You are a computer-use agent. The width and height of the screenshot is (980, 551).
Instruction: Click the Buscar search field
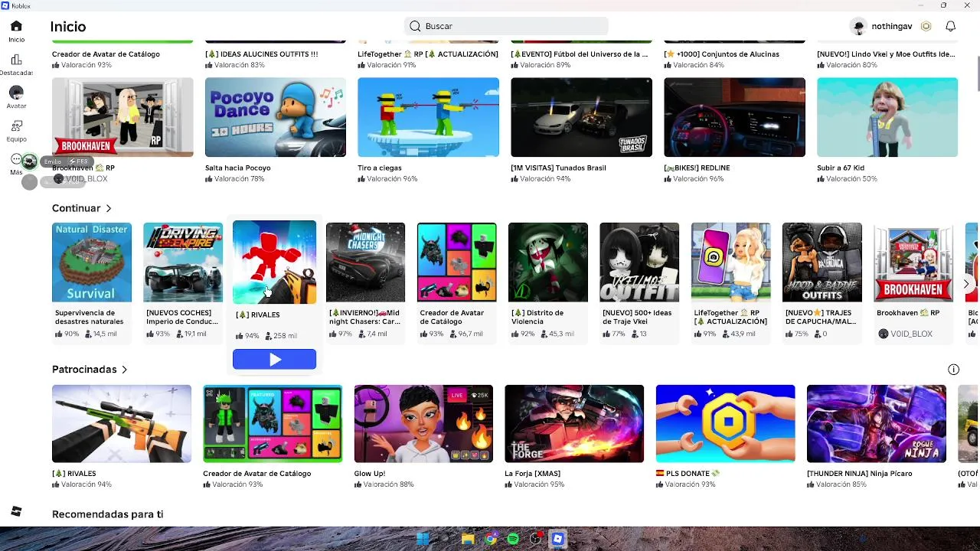[x=506, y=26]
